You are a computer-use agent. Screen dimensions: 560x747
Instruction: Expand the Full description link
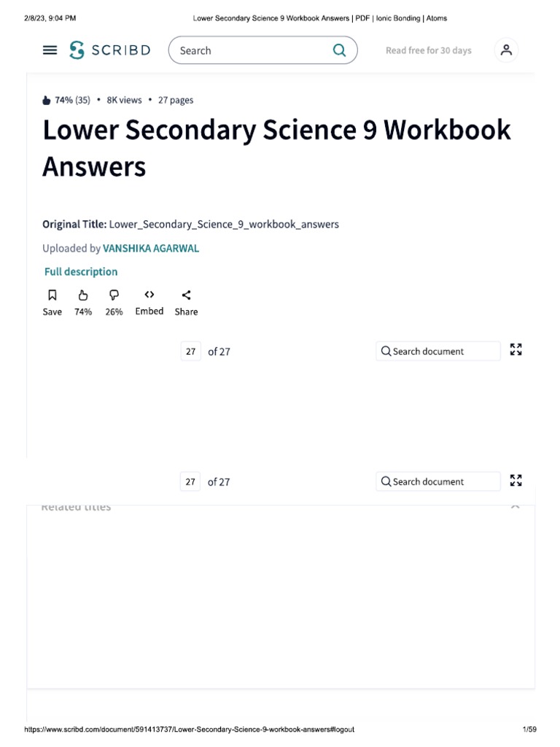(x=81, y=271)
